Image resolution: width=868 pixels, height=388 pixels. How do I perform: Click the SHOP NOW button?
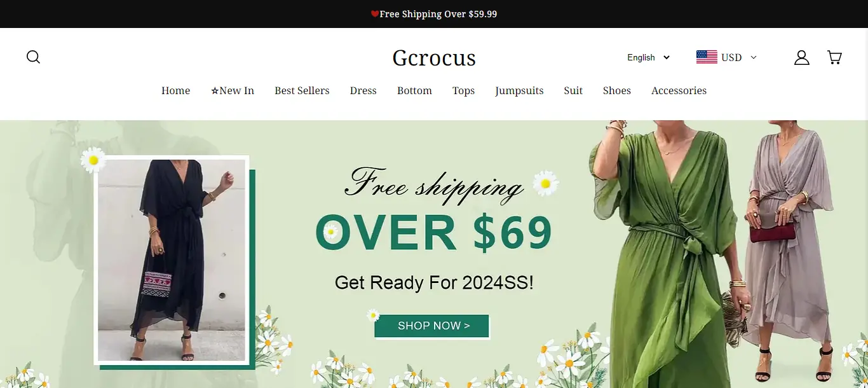tap(432, 326)
